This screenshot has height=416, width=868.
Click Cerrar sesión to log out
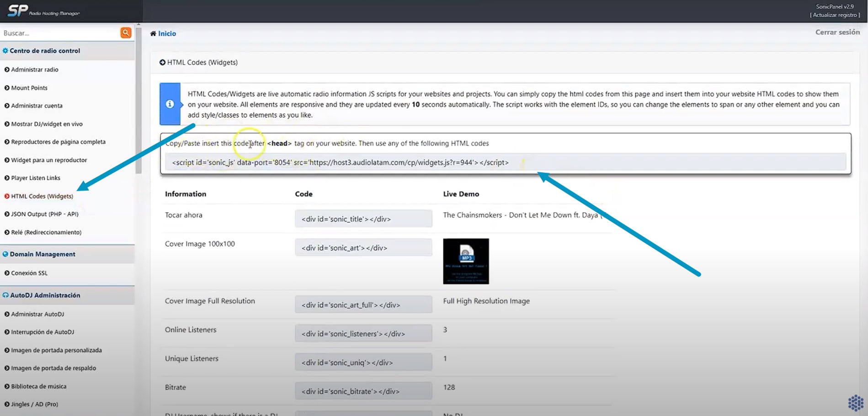837,32
